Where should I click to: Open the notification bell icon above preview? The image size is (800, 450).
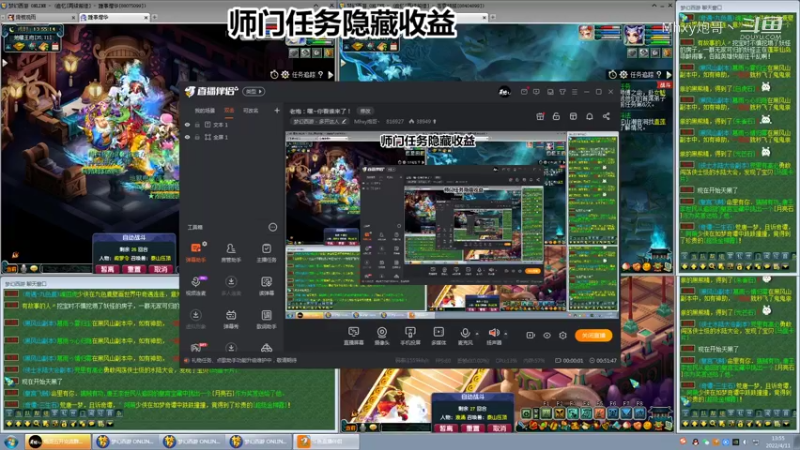(x=589, y=116)
